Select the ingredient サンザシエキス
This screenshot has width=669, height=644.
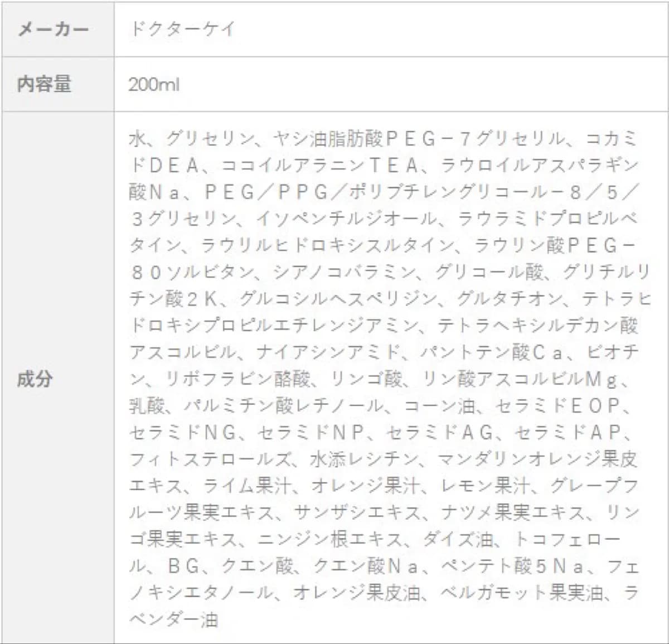point(357,513)
